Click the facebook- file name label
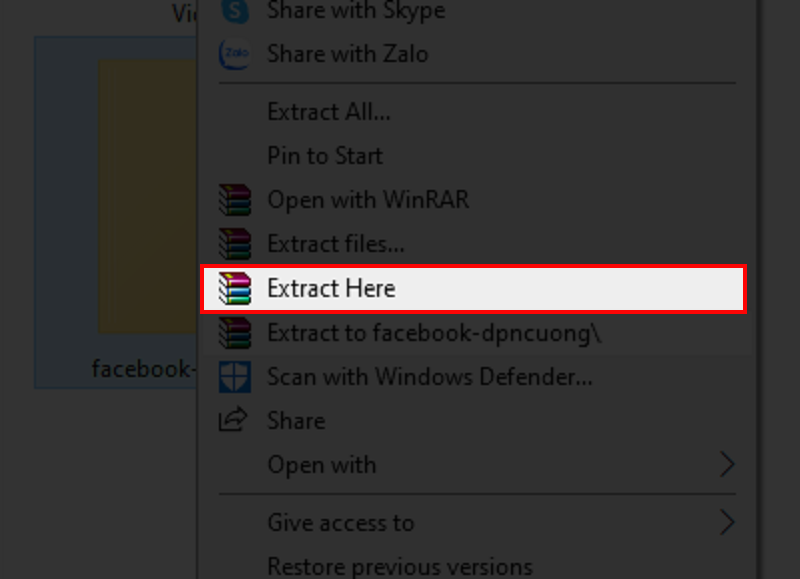 point(144,368)
